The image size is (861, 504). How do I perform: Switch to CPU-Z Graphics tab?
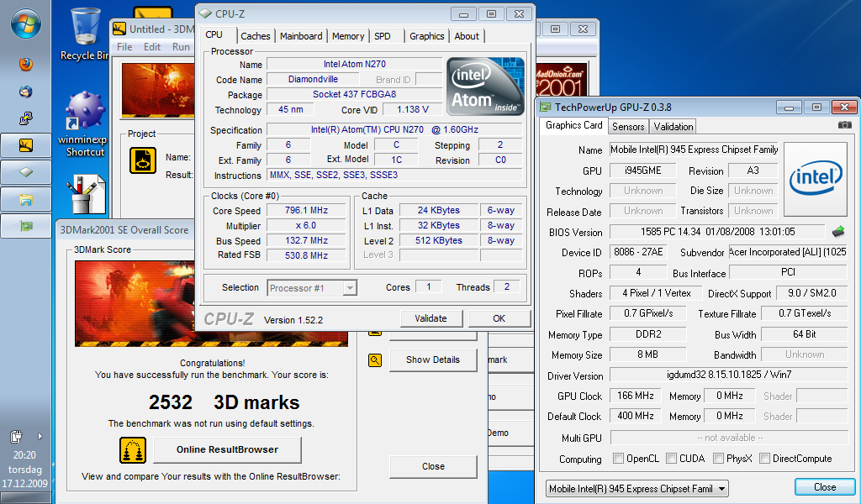tap(426, 36)
